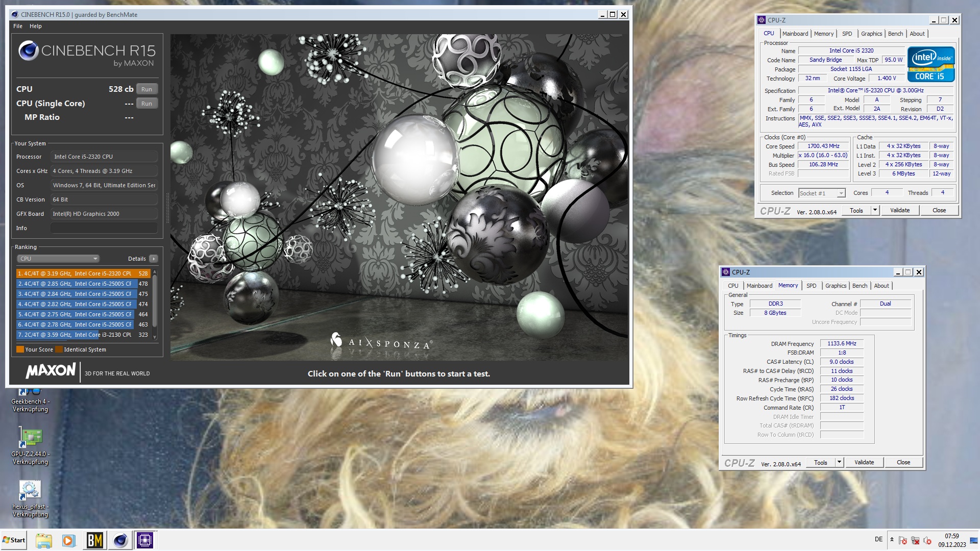Viewport: 980px width, 551px height.
Task: Click the Core Speed value 1700.43 MHz
Action: (x=823, y=146)
